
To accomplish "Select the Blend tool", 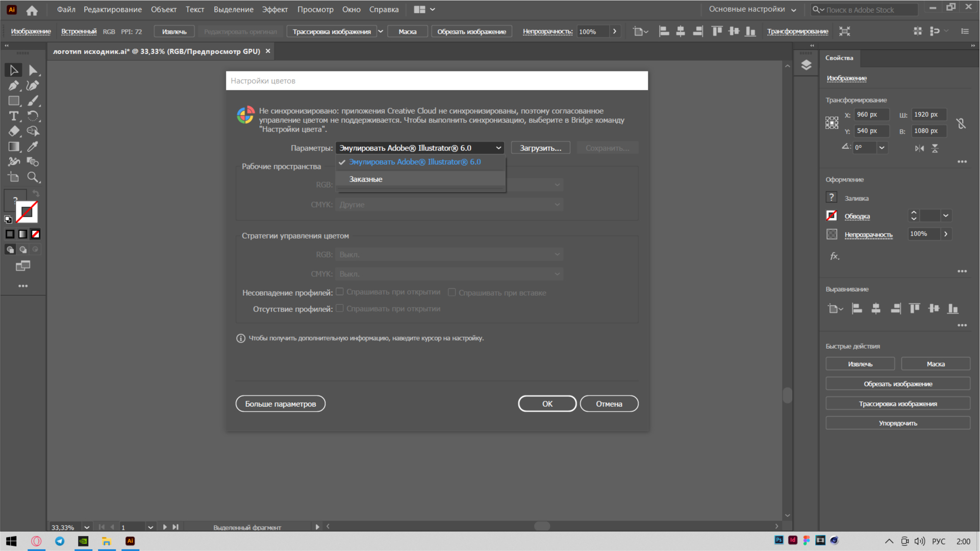I will pos(33,162).
